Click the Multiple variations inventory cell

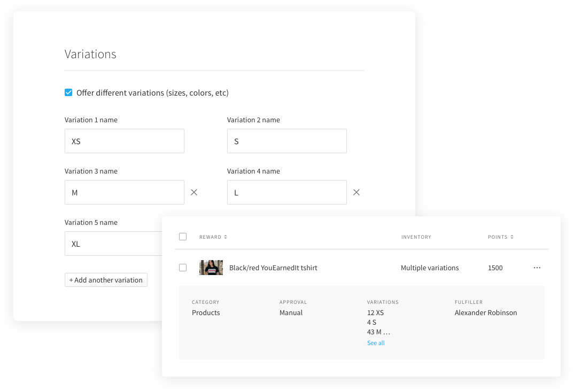430,268
